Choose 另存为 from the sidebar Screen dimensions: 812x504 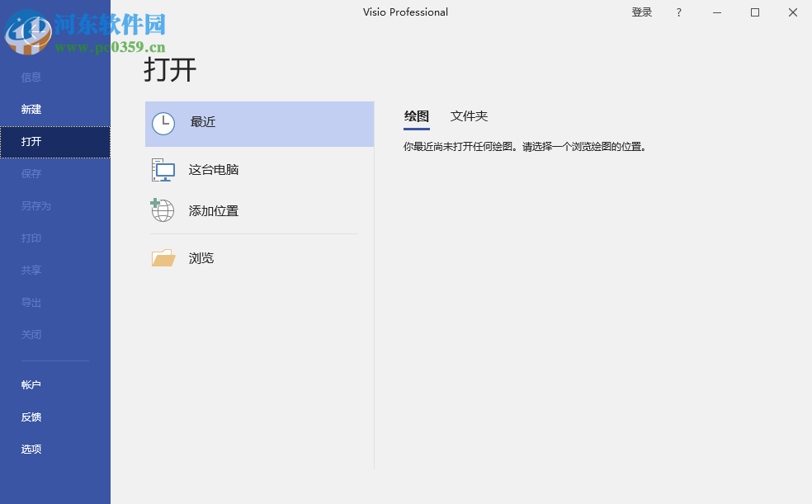(x=31, y=205)
